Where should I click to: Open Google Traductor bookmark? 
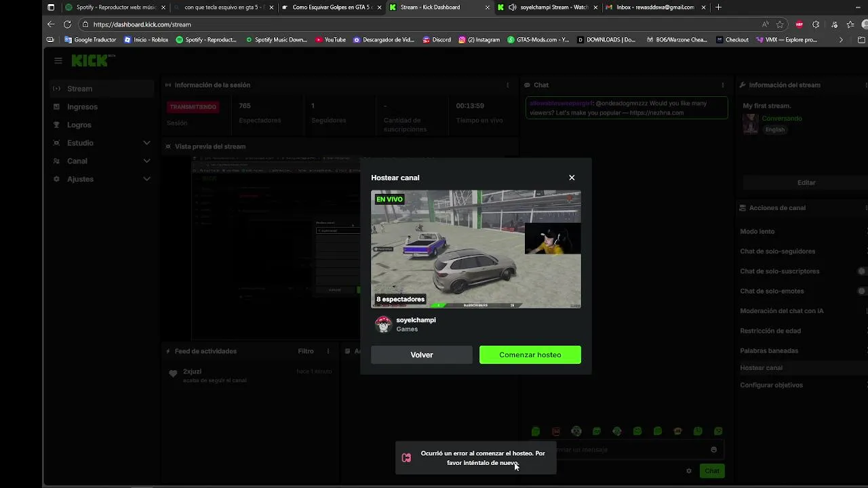tap(90, 40)
